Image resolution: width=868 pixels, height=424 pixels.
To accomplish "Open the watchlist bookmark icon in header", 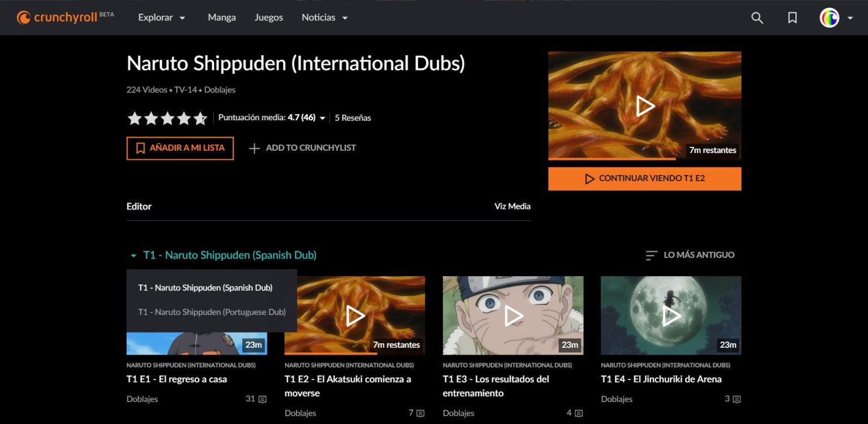I will pyautogui.click(x=792, y=18).
